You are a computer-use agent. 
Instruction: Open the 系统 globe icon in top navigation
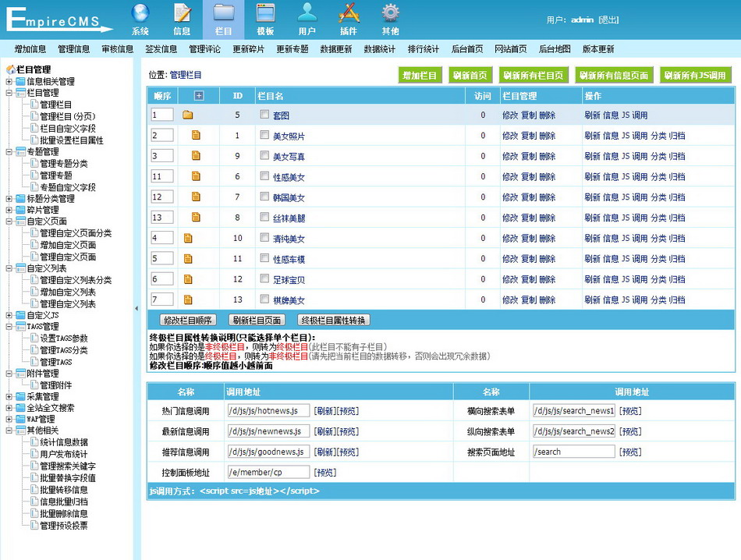[x=140, y=13]
